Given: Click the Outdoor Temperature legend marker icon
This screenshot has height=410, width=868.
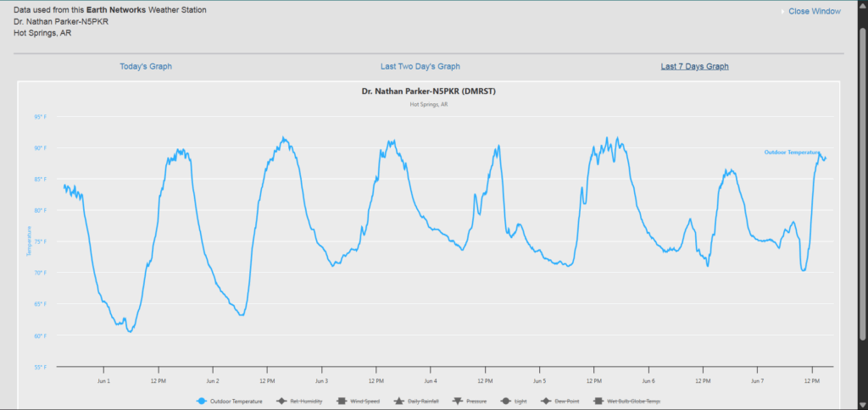Looking at the screenshot, I should tap(202, 402).
